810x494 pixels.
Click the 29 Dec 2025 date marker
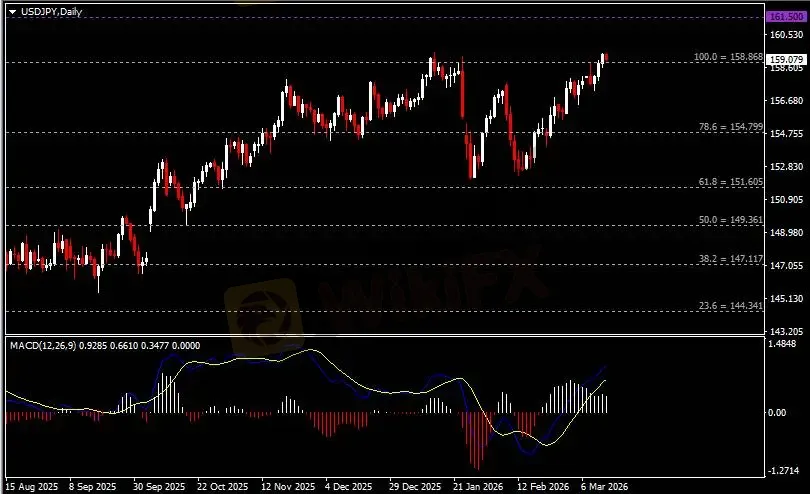coord(414,487)
